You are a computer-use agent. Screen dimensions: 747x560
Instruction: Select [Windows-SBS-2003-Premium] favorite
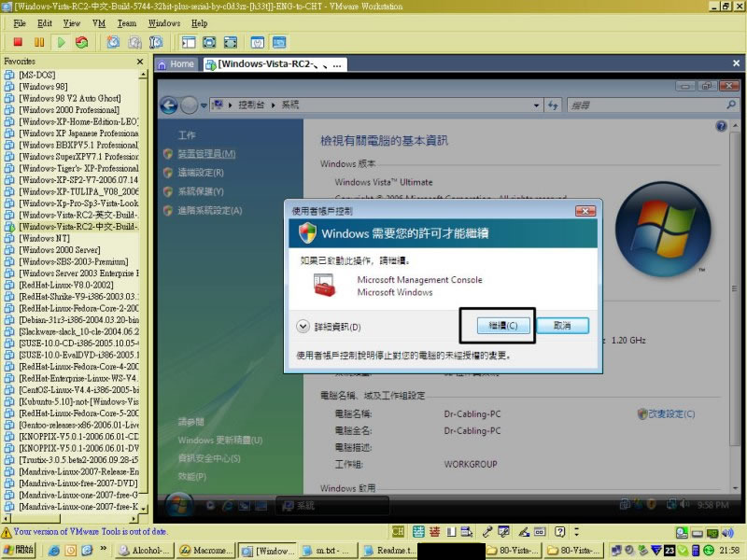[x=74, y=261]
